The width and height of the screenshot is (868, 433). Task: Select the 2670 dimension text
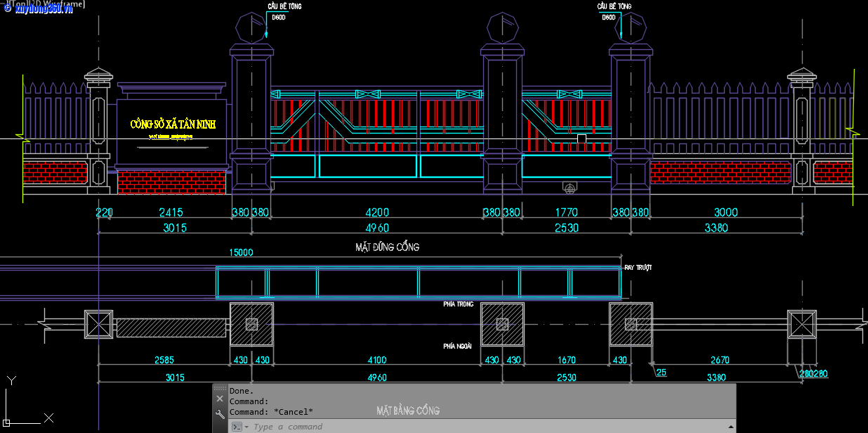(720, 361)
